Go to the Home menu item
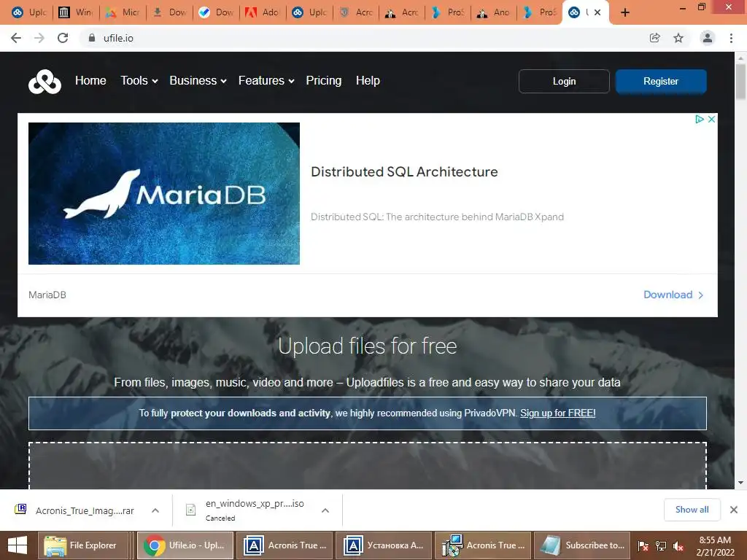Image resolution: width=747 pixels, height=560 pixels. (90, 80)
